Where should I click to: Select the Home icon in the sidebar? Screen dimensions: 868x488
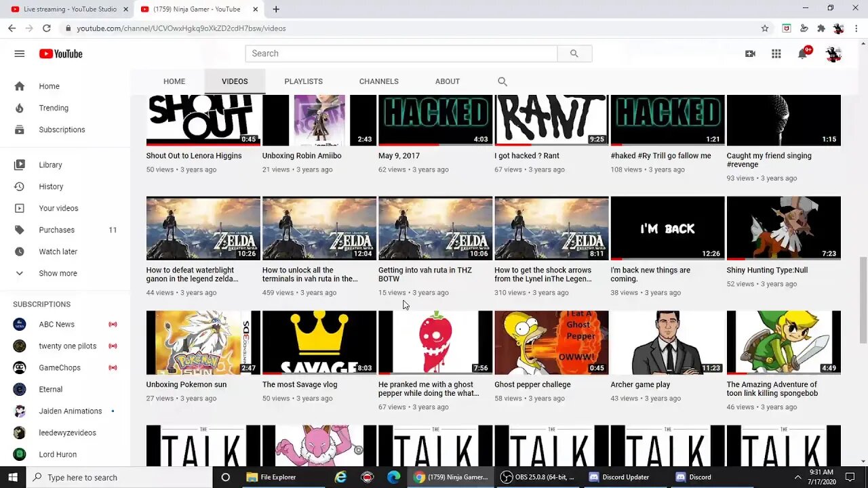point(20,86)
